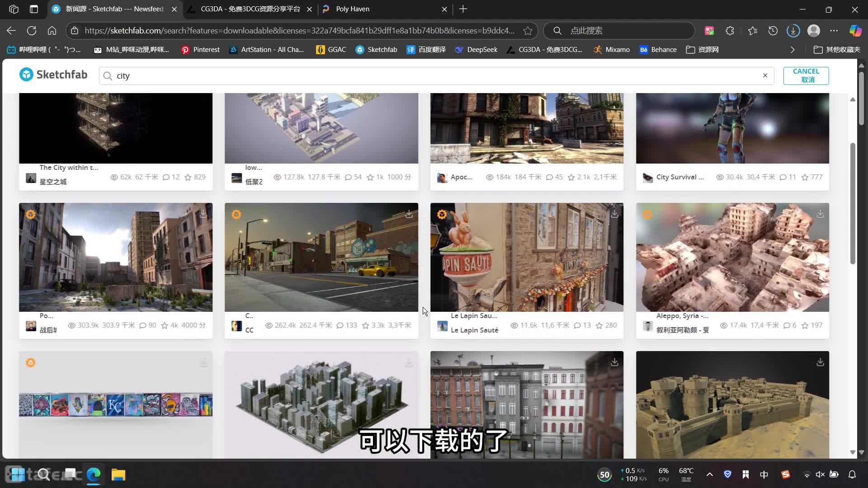Open the GGAC bookmark

331,50
